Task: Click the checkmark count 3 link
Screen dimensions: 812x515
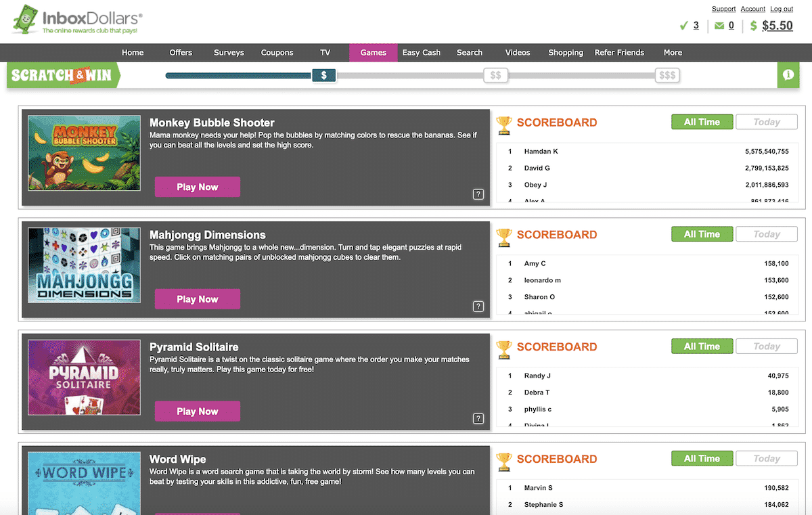Action: point(696,26)
